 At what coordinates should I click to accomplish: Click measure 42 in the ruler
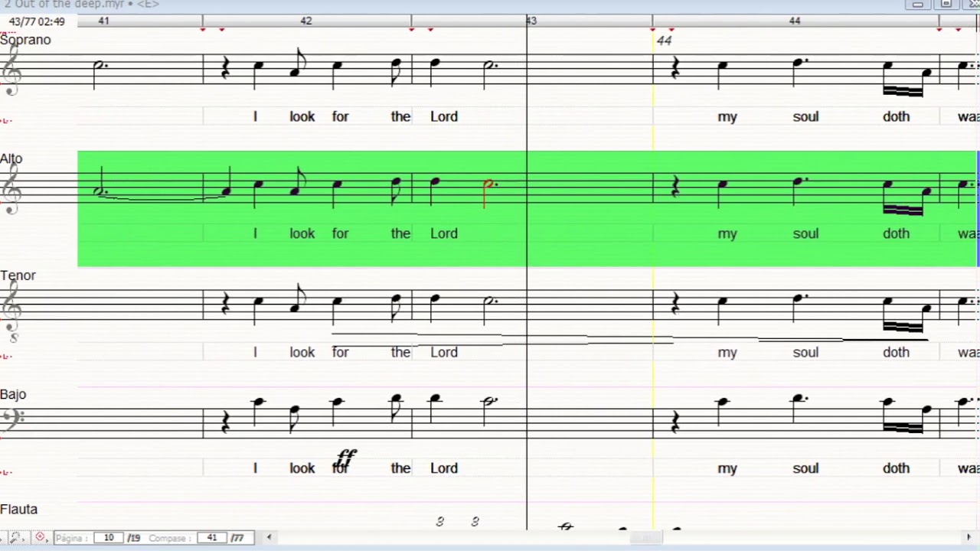[x=306, y=21]
